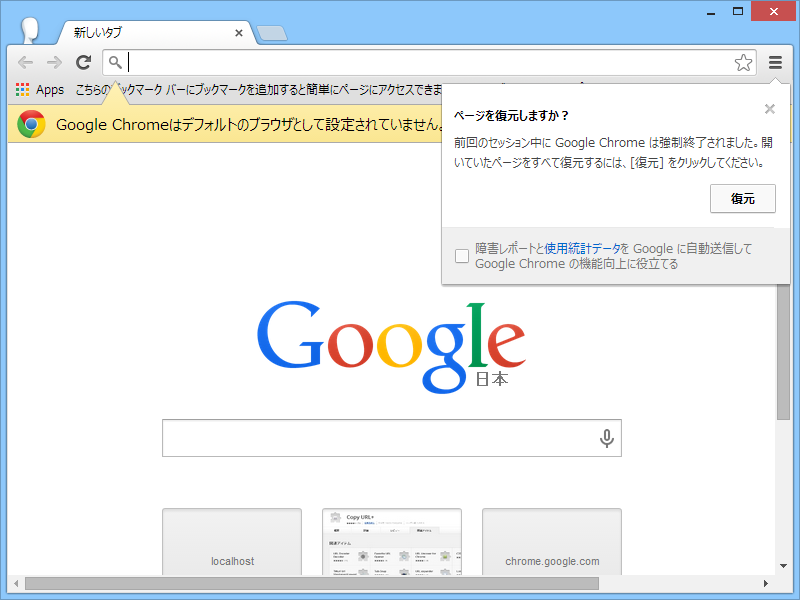
Task: Click the browser forward arrow
Action: coord(54,63)
